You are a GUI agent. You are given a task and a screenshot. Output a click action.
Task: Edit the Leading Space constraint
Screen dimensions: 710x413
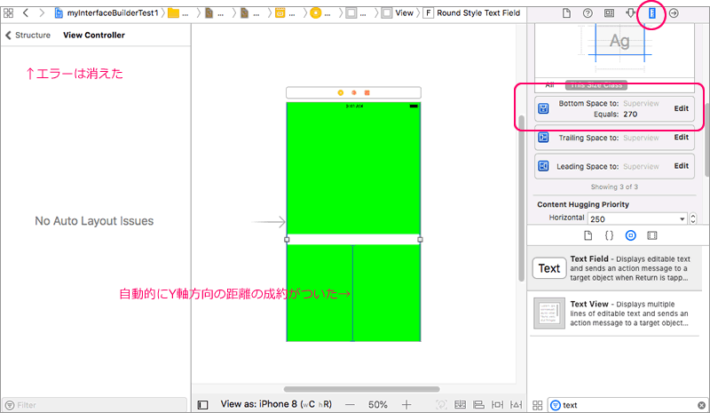point(681,166)
